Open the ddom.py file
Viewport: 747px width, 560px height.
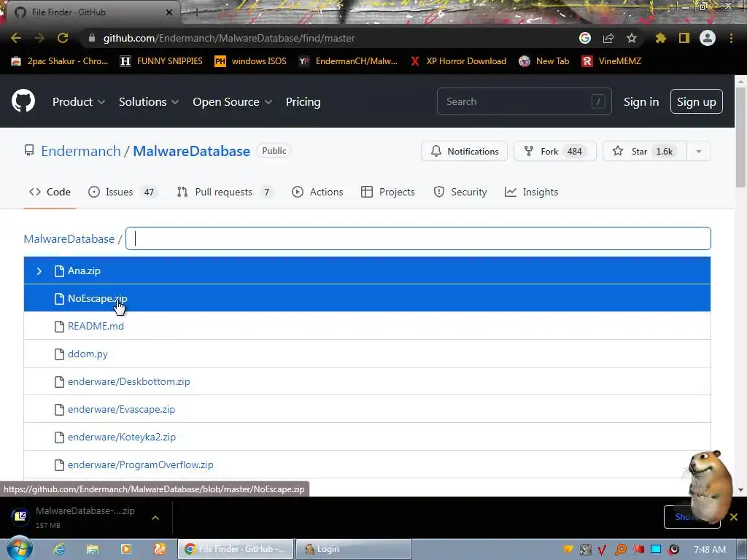tap(88, 354)
